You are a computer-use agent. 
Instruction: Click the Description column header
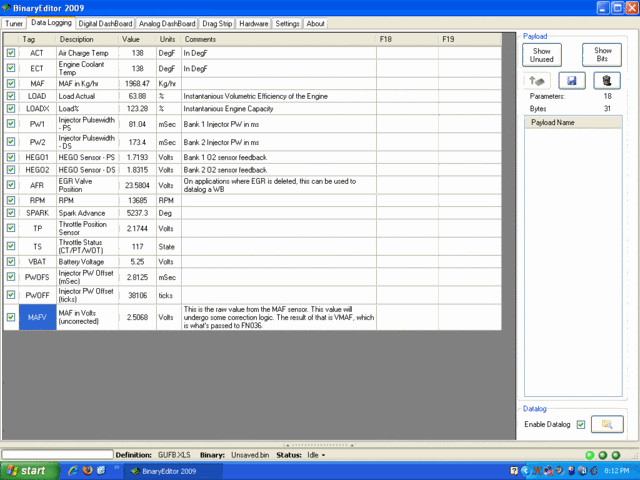coord(87,39)
